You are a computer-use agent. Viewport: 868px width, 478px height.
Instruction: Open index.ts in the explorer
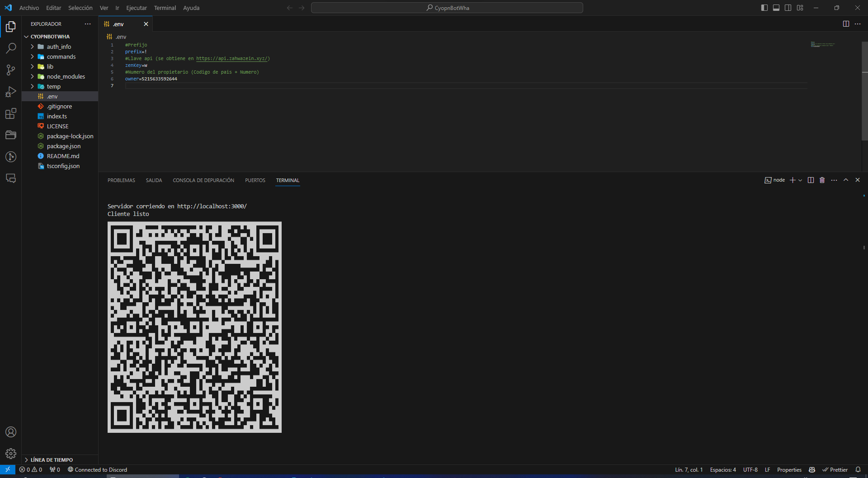[x=60, y=116]
